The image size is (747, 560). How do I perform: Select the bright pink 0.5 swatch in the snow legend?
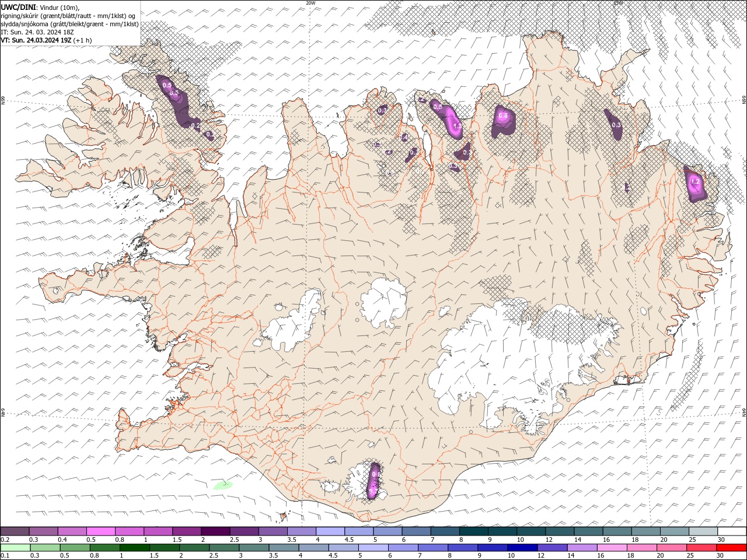pos(100,531)
